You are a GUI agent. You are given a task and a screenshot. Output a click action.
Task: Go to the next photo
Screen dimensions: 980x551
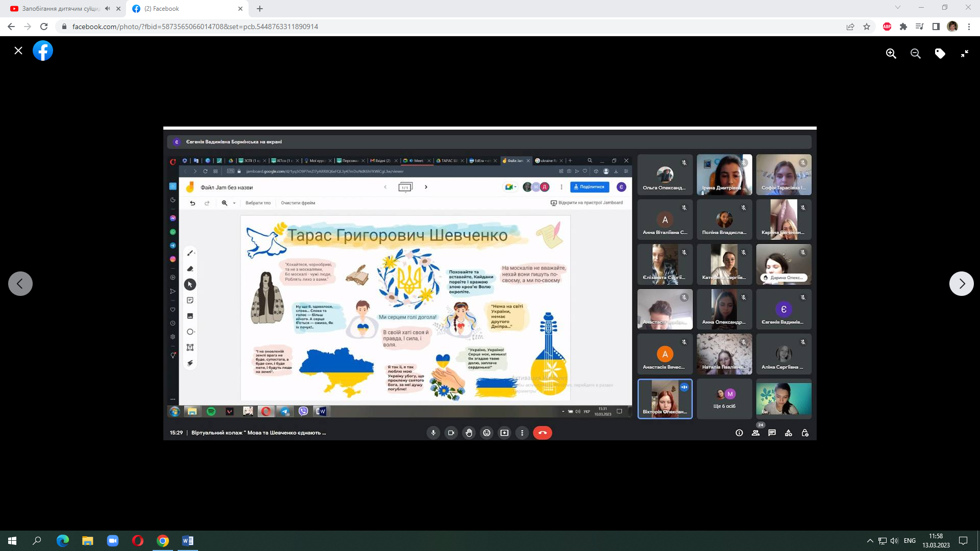pyautogui.click(x=962, y=284)
